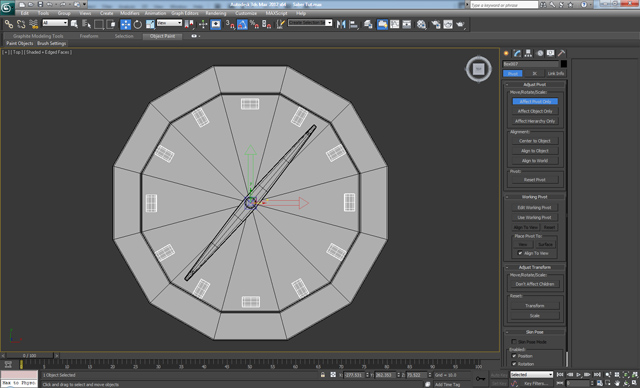Toggle Angle Snap
The height and width of the screenshot is (388, 640).
click(242, 24)
